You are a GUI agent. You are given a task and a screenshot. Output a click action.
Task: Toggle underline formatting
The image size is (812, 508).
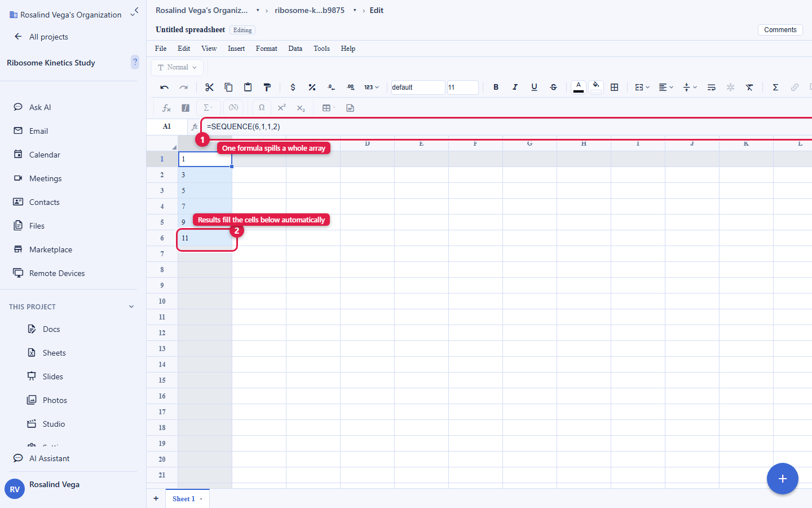(534, 87)
